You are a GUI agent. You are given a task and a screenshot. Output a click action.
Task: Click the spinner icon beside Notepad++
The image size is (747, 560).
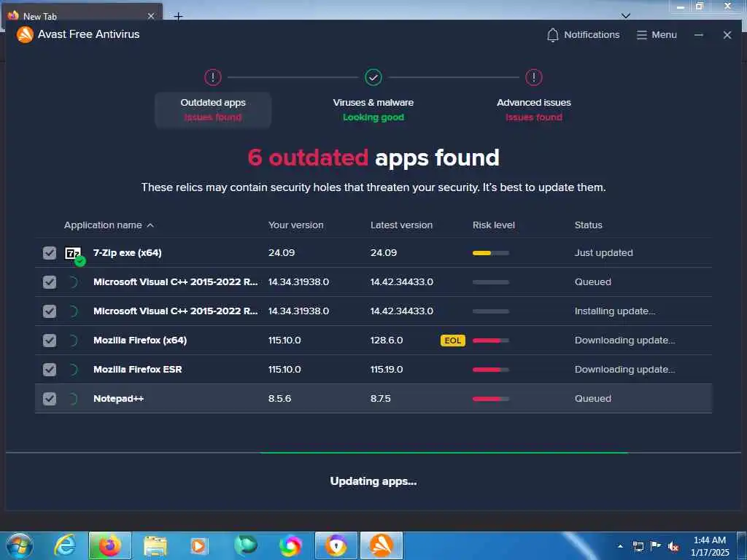click(73, 399)
